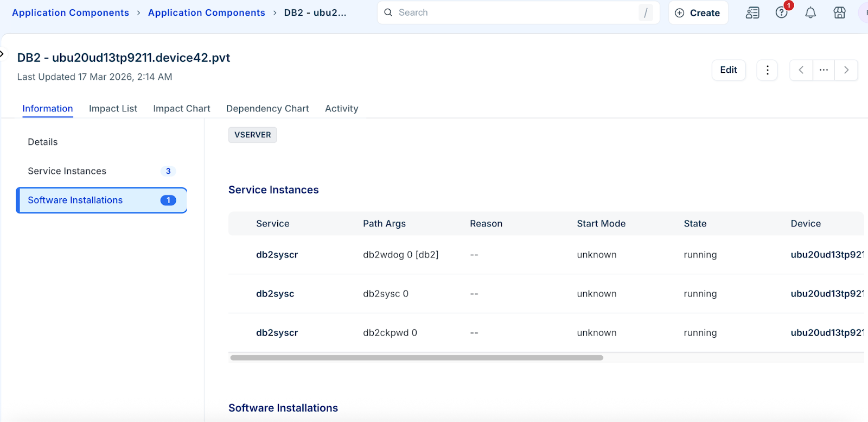Expand the collapsed sidebar chevron at left edge
This screenshot has width=868, height=422.
coord(2,54)
